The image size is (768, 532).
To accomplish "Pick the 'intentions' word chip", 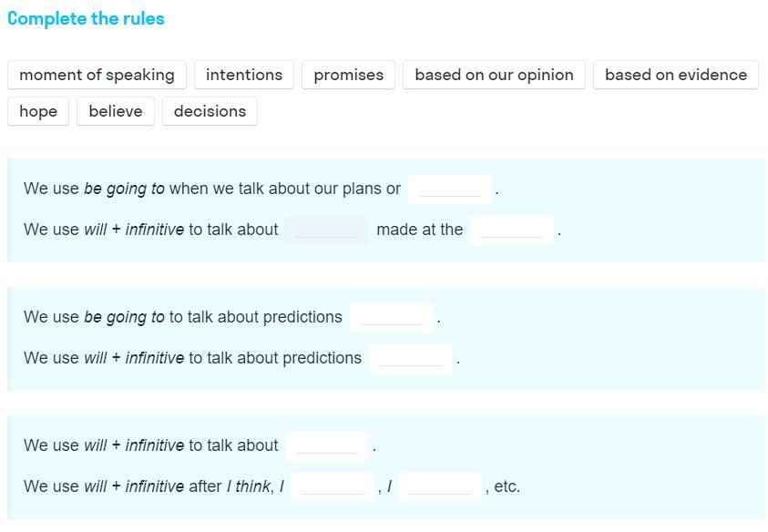I will point(244,75).
